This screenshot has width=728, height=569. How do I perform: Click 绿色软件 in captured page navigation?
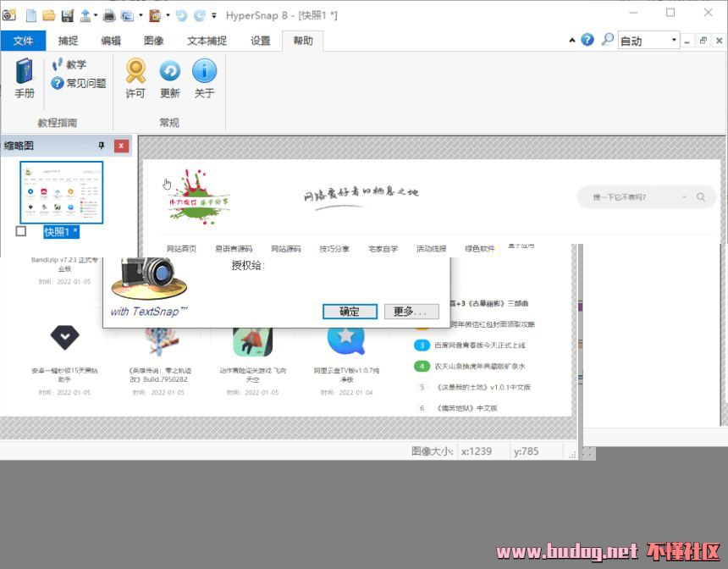tap(480, 249)
